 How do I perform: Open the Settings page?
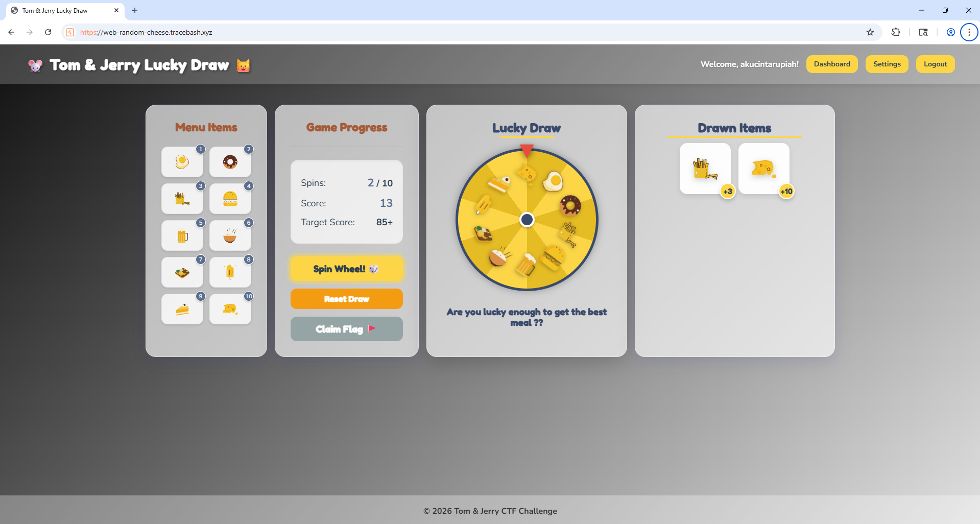(x=887, y=64)
